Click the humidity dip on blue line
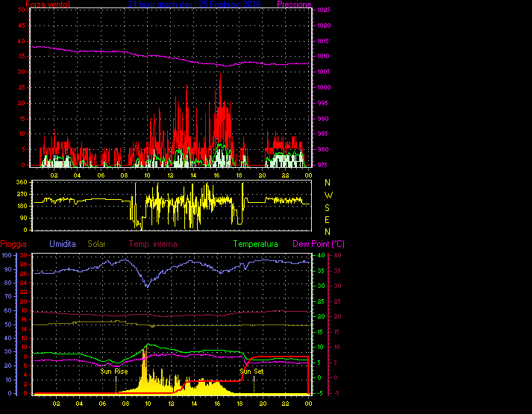This screenshot has width=532, height=414. pos(147,286)
